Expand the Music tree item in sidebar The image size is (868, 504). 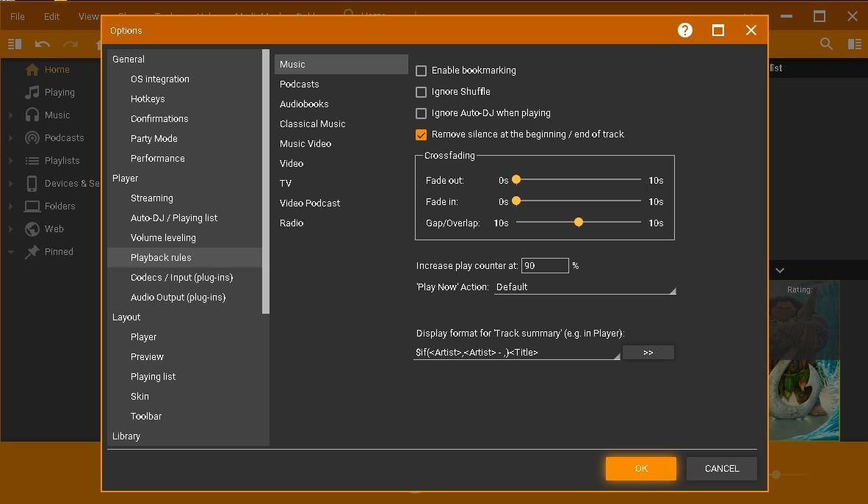click(10, 115)
